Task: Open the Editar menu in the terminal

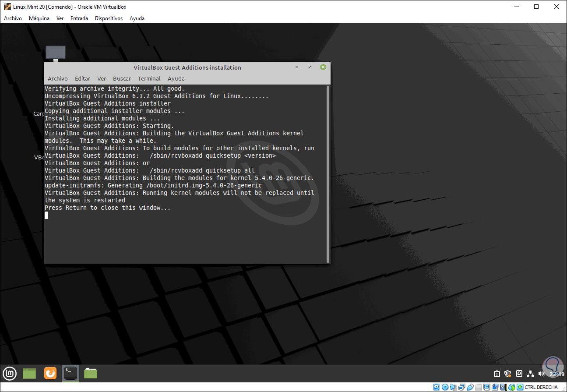Action: coord(82,79)
